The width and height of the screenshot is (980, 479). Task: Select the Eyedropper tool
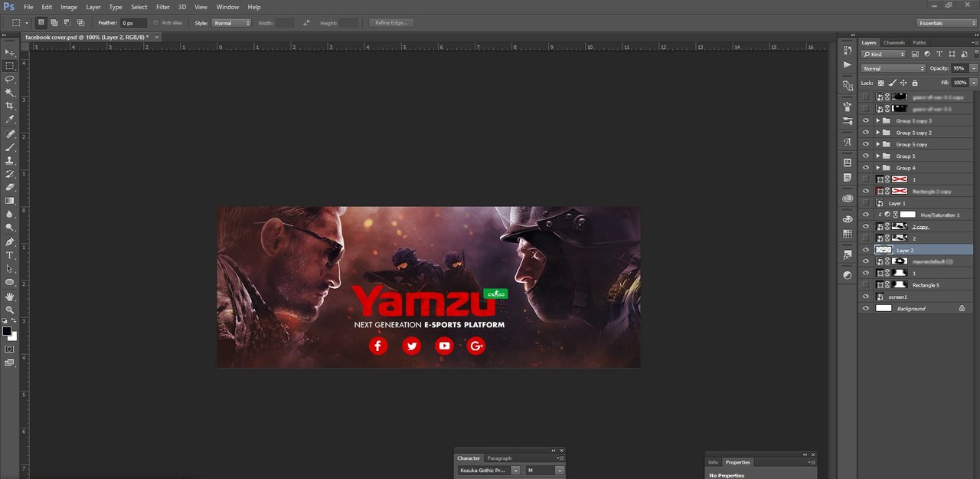point(10,120)
